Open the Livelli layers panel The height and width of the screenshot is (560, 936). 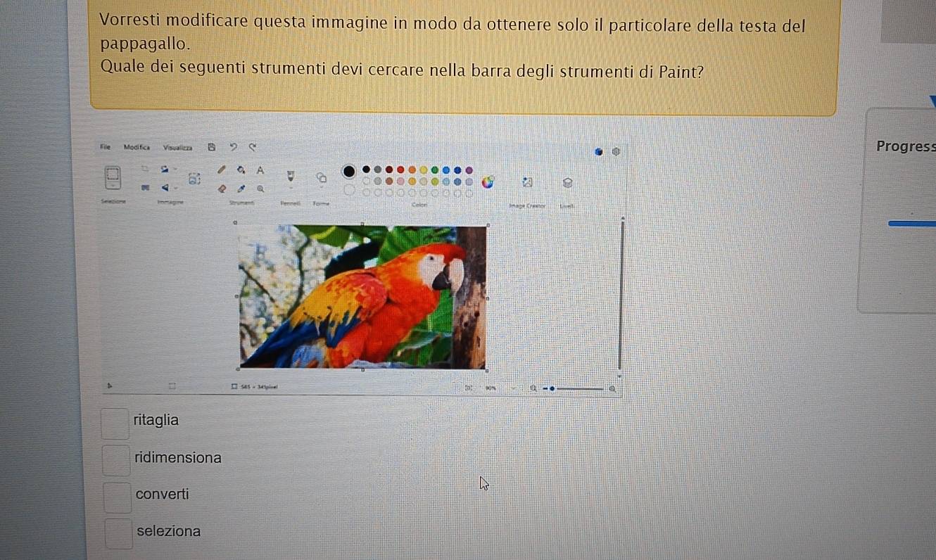[x=567, y=182]
